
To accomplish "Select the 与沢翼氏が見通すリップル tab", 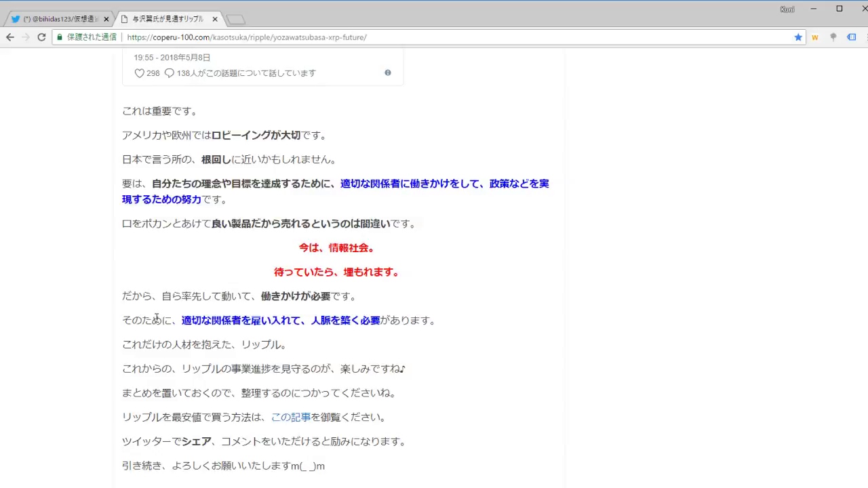I will pyautogui.click(x=167, y=19).
